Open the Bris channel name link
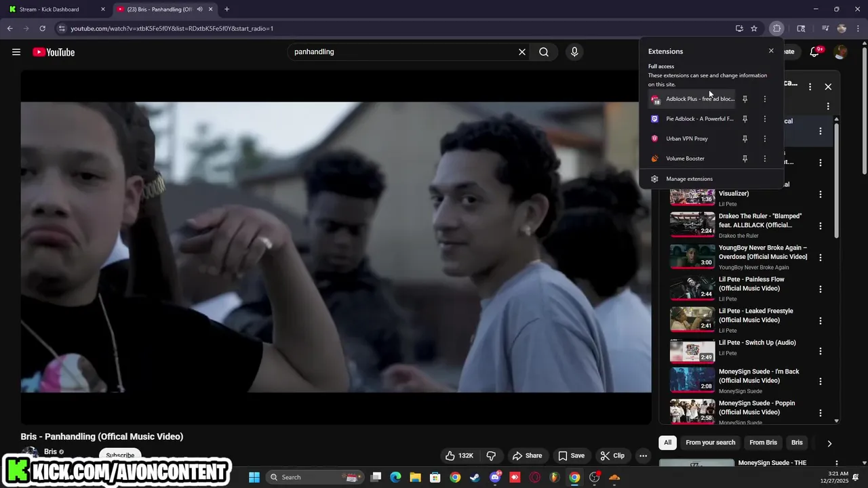This screenshot has height=488, width=868. point(51,452)
